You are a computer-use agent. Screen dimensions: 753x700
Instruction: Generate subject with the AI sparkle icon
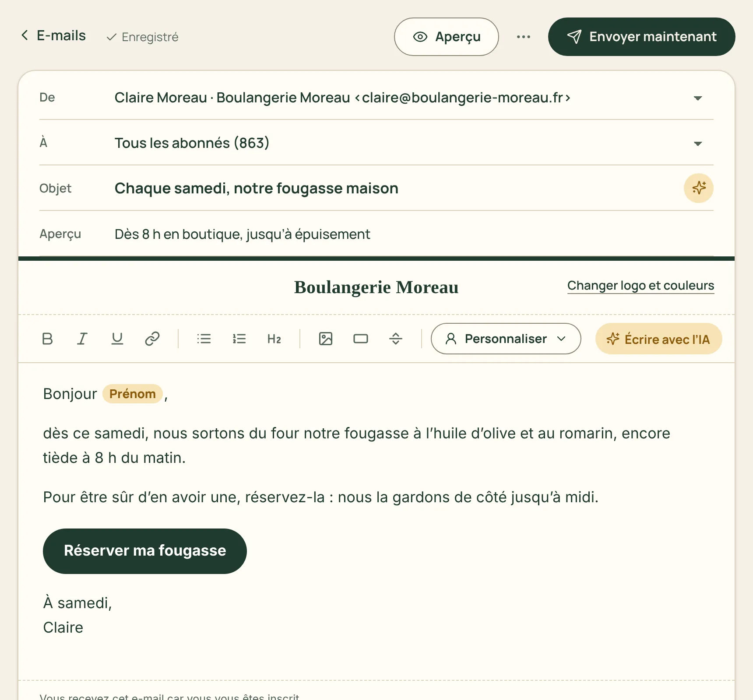tap(699, 188)
